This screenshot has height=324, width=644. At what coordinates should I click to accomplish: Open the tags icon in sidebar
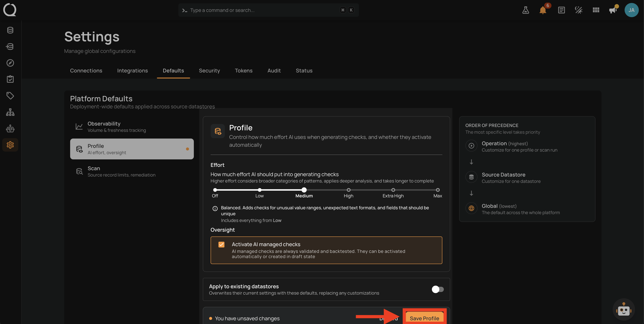pos(10,96)
